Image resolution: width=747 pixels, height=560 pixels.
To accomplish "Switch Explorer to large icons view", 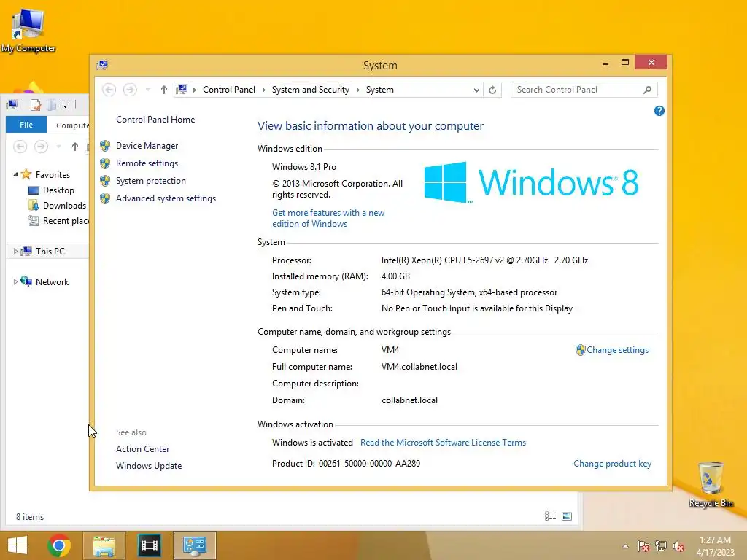I will 567,516.
